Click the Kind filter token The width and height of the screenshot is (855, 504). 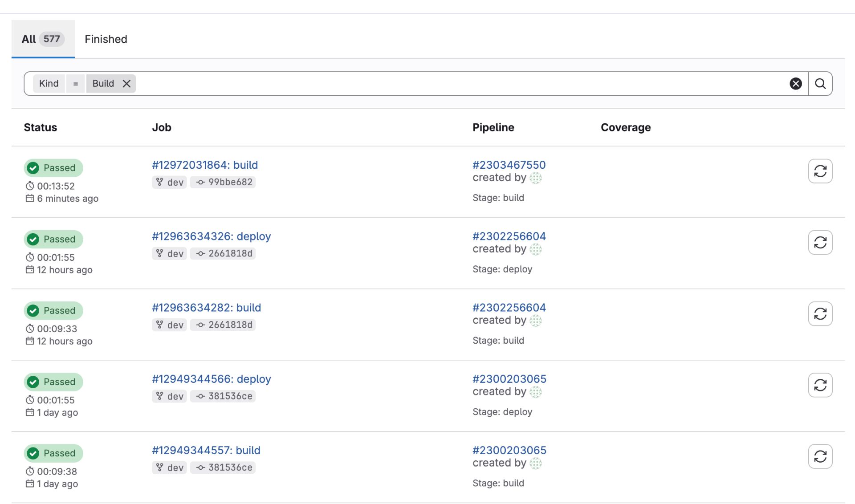(x=49, y=84)
